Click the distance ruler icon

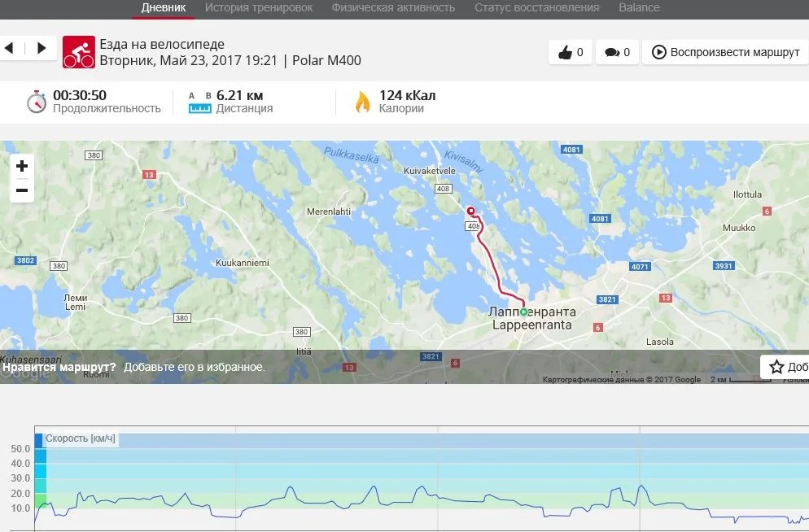(200, 102)
